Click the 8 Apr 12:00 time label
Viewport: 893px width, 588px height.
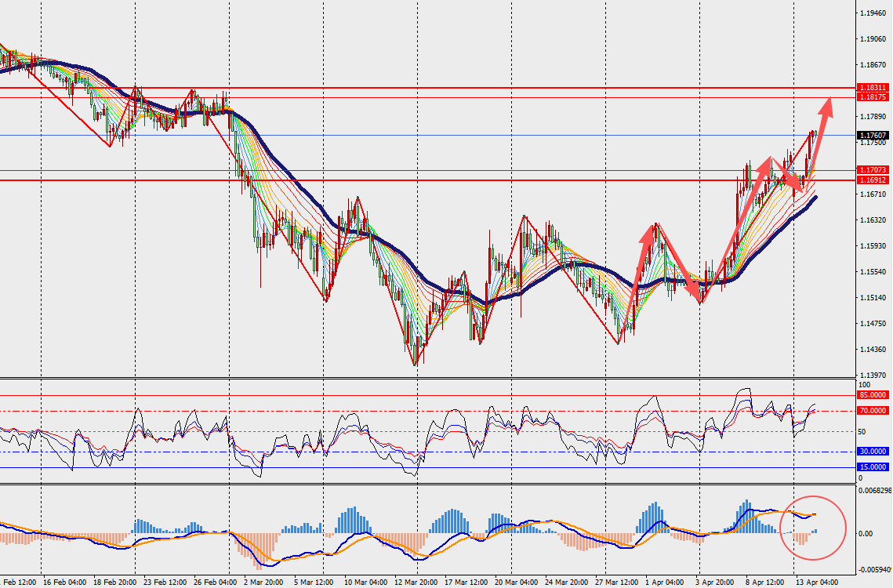pyautogui.click(x=766, y=583)
